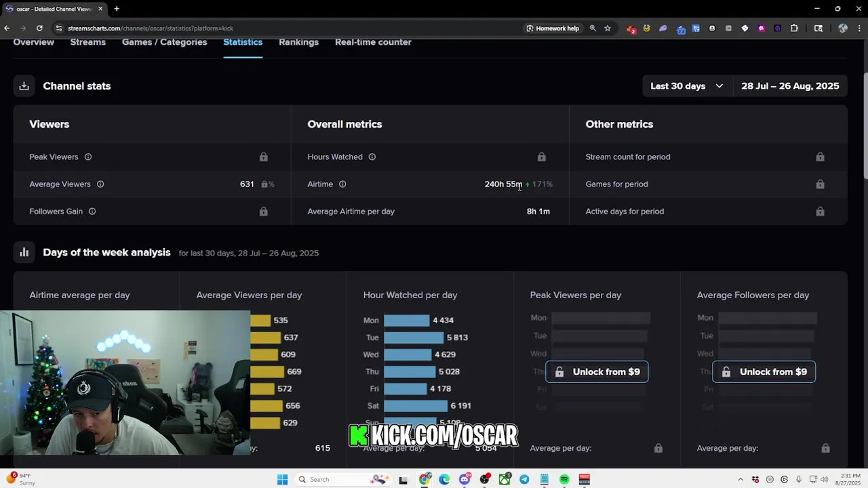Click Unlock from $9 under Average Followers

click(x=764, y=371)
